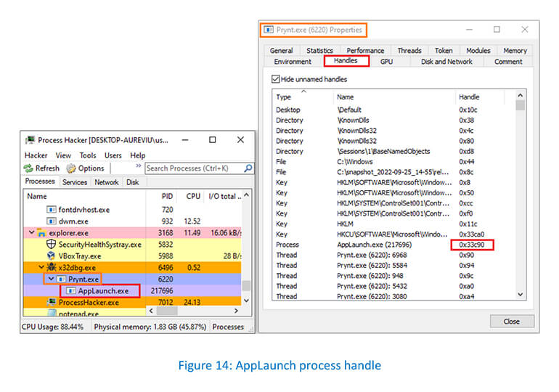Viewport: 559px width, 392px height.
Task: Click the dwm.exe process icon
Action: click(x=52, y=221)
